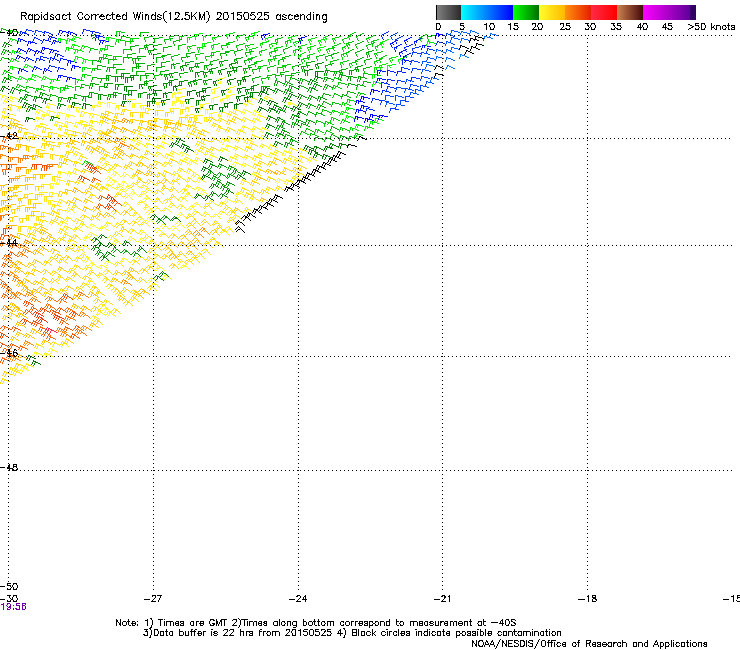This screenshot has height=650, width=740.
Task: Click the NOAA/NESDIS credit text
Action: [589, 644]
